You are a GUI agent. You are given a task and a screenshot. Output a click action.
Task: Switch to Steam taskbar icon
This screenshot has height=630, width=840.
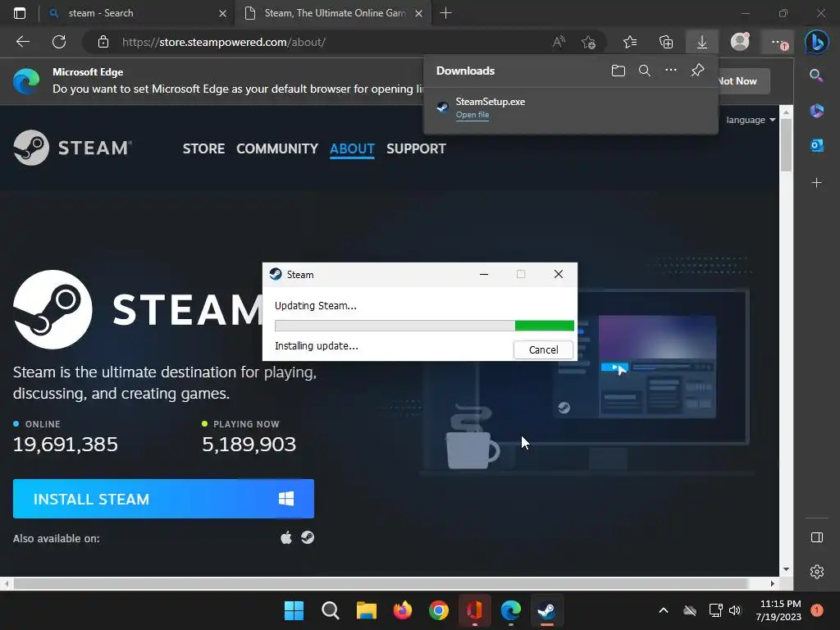[x=546, y=610]
